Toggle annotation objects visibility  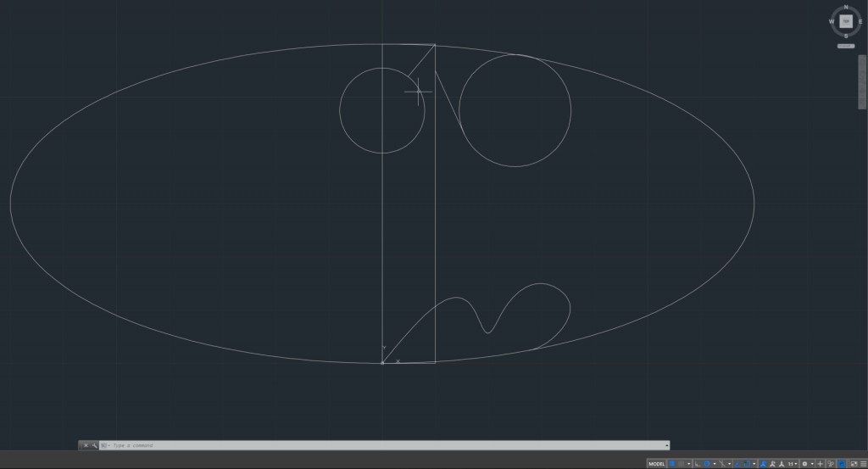(x=763, y=463)
